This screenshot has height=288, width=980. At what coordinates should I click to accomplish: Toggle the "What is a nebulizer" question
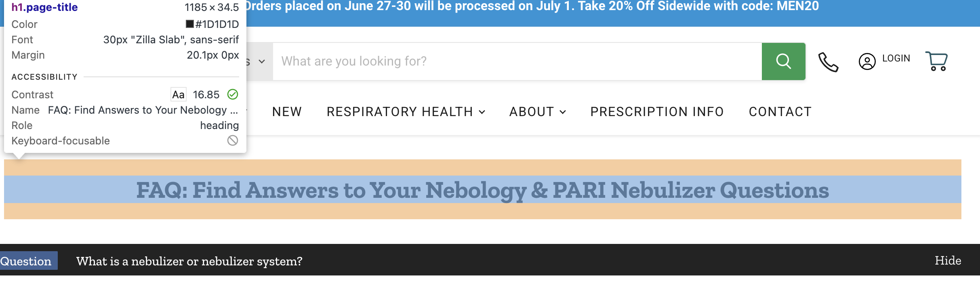tap(189, 261)
